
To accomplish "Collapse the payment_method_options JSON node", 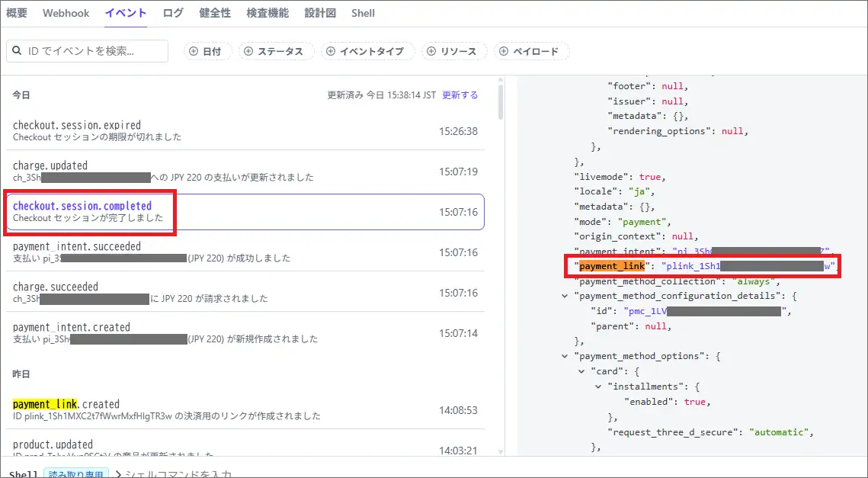I will tap(565, 356).
